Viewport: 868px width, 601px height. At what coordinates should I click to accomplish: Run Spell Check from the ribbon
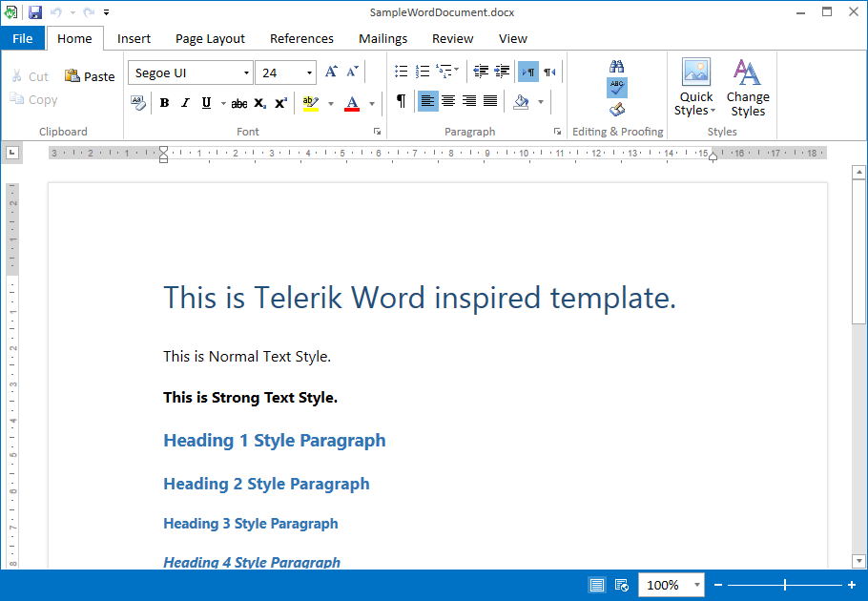click(616, 86)
